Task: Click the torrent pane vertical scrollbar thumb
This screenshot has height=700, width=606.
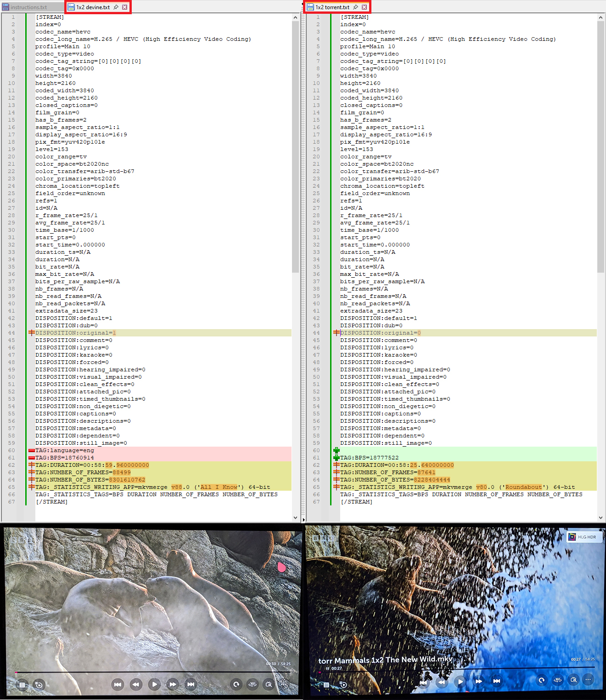Action: 600,147
